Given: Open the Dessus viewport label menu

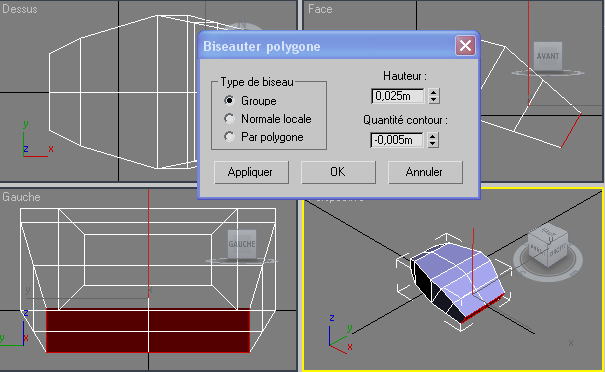Looking at the screenshot, I should [20, 9].
